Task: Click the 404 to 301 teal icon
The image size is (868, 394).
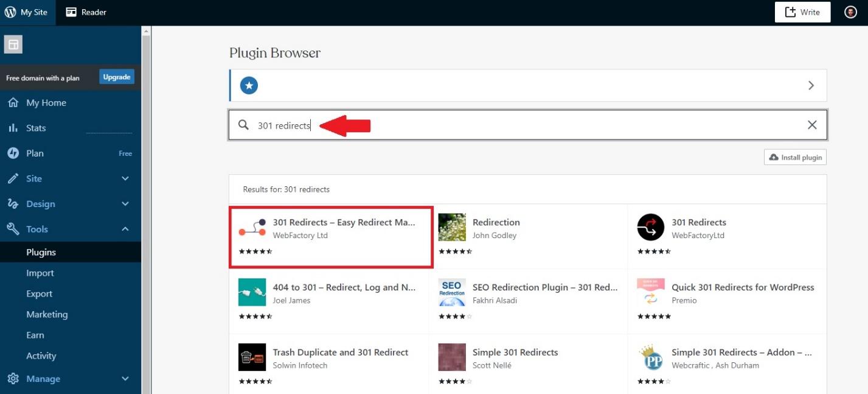Action: coord(252,292)
